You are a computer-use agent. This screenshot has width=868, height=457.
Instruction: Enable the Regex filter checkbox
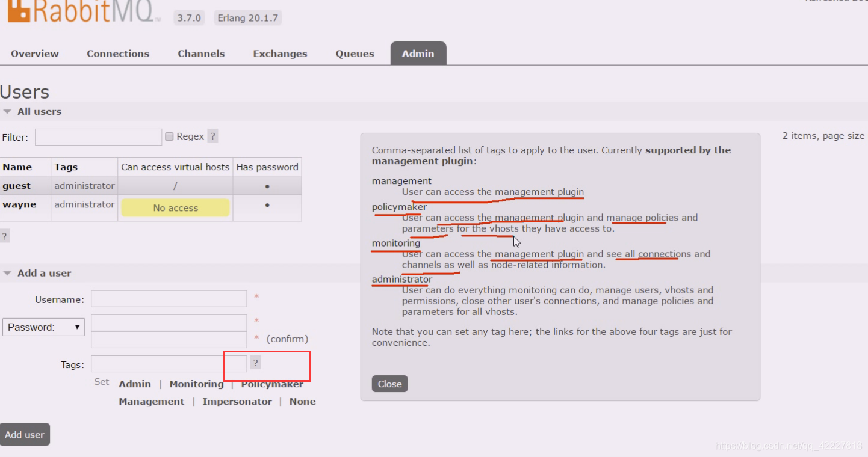(169, 136)
